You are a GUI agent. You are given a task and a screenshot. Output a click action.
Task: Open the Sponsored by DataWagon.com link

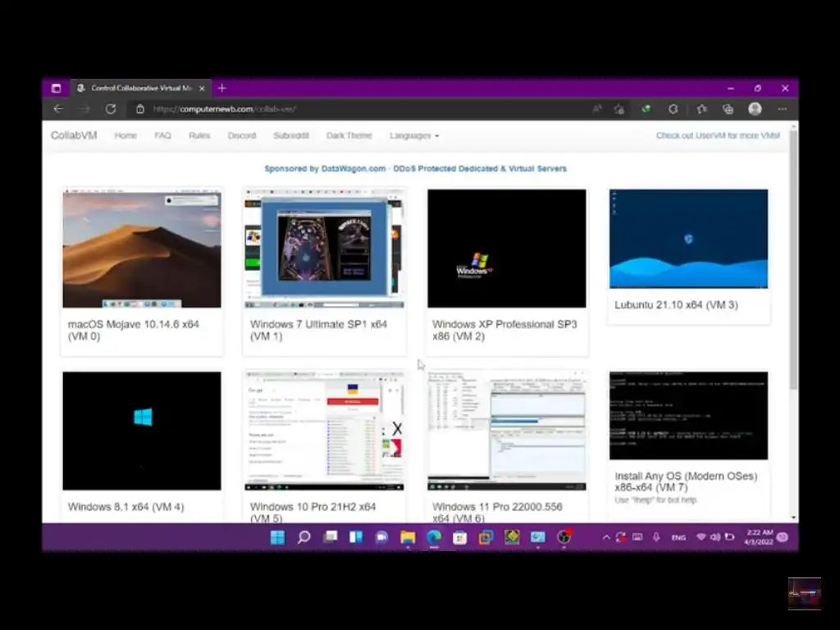pos(415,168)
